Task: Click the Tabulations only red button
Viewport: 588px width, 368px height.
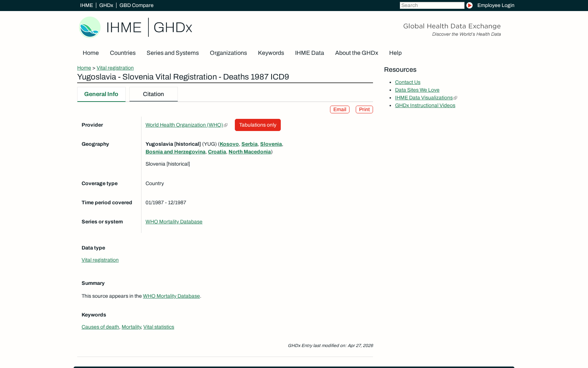Action: click(258, 125)
